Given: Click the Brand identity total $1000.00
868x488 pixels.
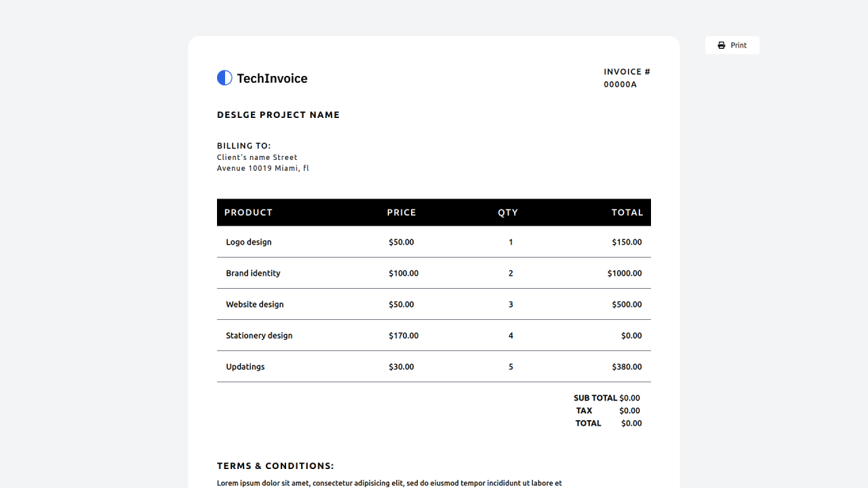Looking at the screenshot, I should coord(625,273).
